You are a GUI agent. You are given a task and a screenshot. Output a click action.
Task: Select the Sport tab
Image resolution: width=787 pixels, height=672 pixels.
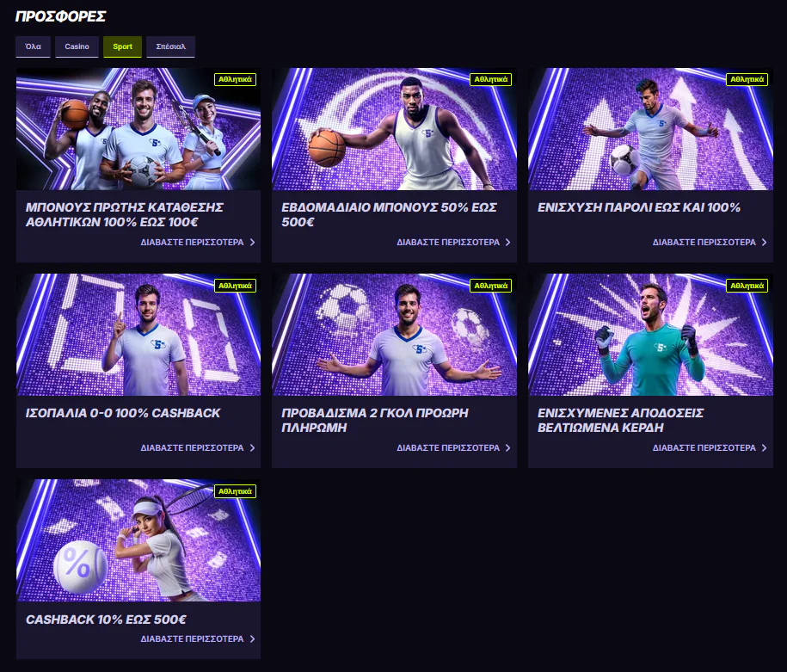click(122, 46)
